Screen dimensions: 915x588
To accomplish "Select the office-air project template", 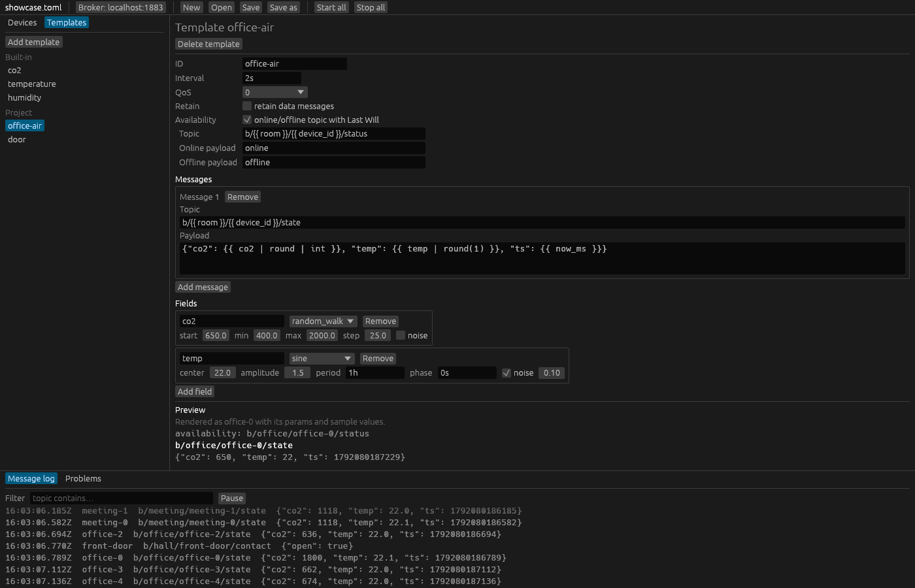I will pyautogui.click(x=25, y=125).
